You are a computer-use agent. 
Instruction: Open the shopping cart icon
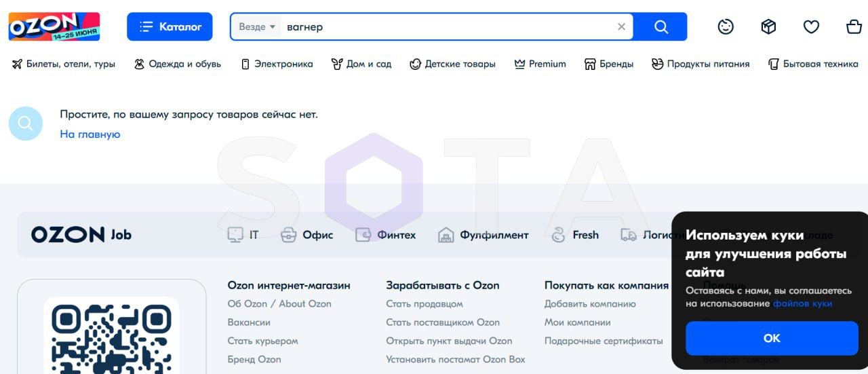[854, 27]
